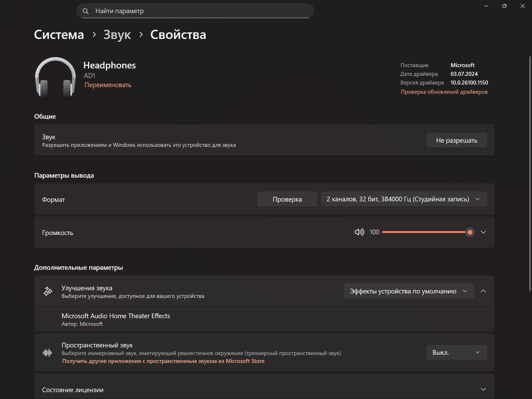
Task: Click the sound enhancements sparkle icon
Action: 48,291
